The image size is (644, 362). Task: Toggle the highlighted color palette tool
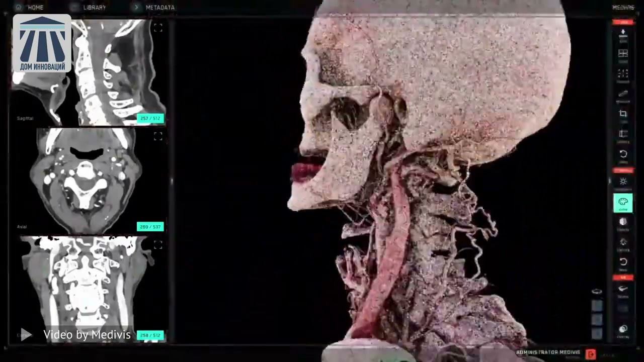(x=623, y=203)
